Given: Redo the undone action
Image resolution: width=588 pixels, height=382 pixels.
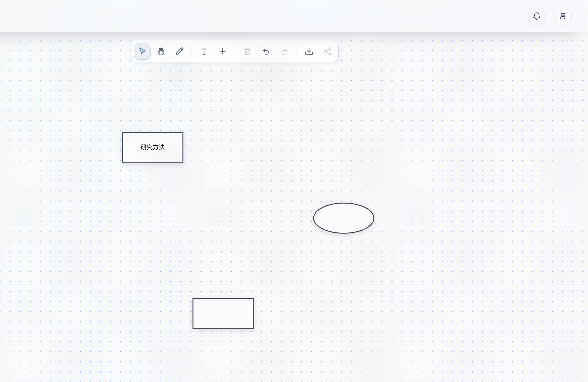Looking at the screenshot, I should (x=284, y=52).
